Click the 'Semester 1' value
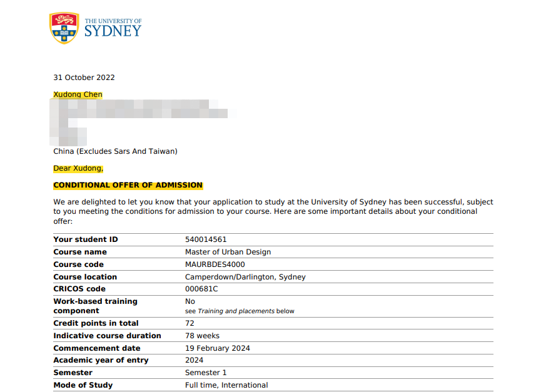The image size is (541, 392). [206, 373]
